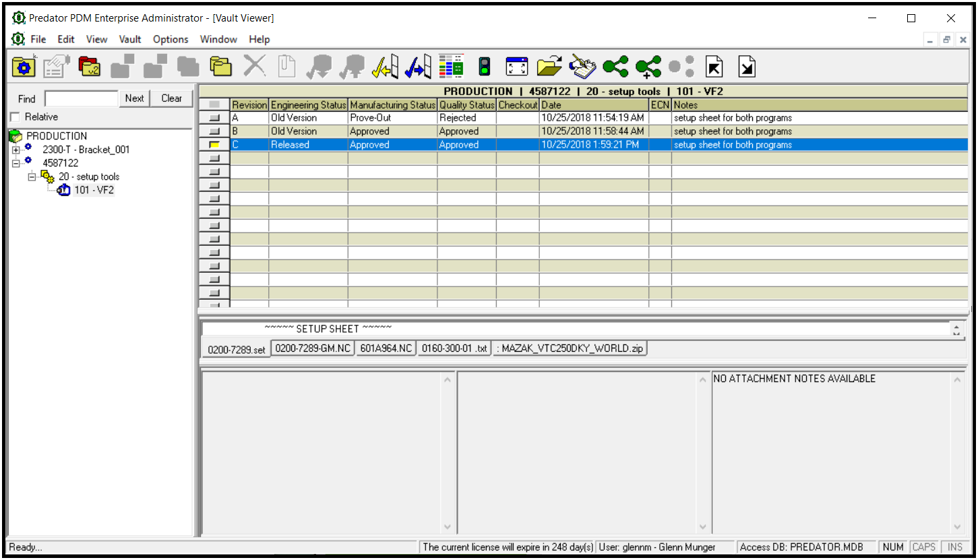Click the 20 - setup tools gear icon
Viewport: 978px width, 560px height.
tap(48, 177)
